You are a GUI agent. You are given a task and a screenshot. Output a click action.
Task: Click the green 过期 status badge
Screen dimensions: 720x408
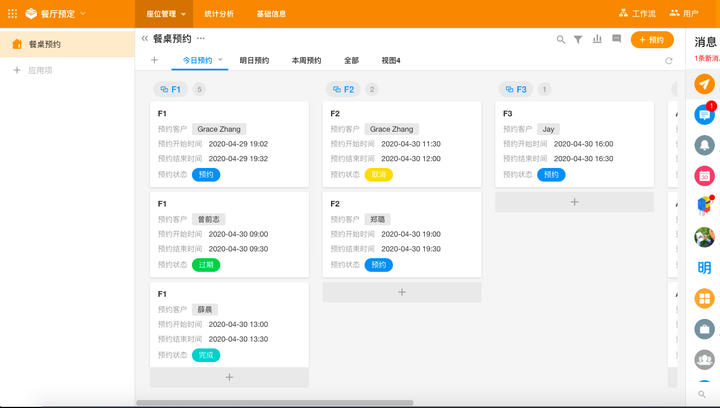[206, 265]
